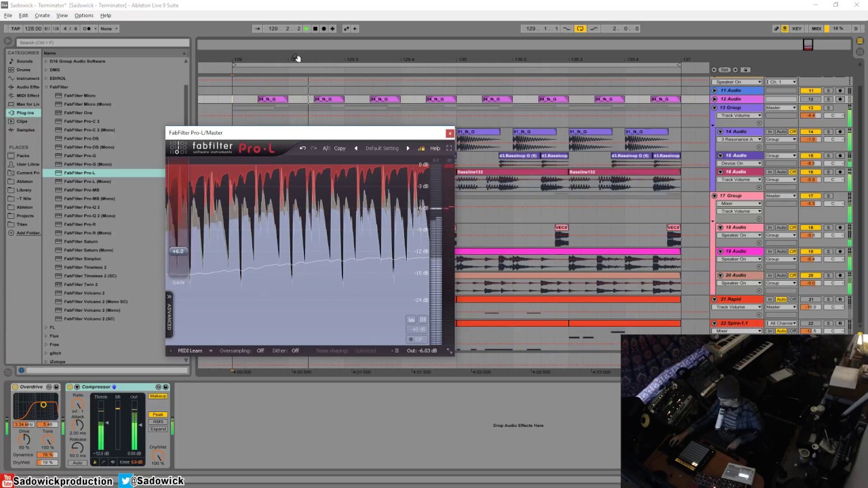This screenshot has width=868, height=488.
Task: Toggle Overdrive device activator
Action: point(16,387)
